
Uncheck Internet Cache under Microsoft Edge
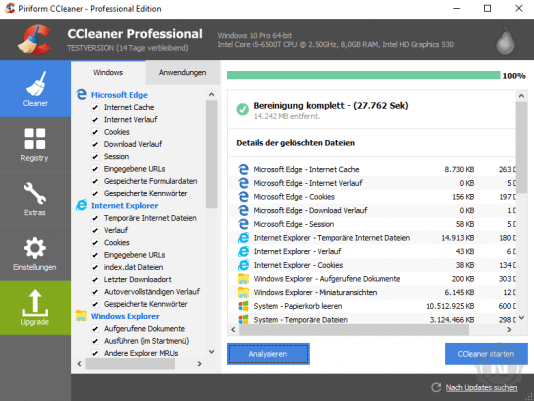(95, 107)
